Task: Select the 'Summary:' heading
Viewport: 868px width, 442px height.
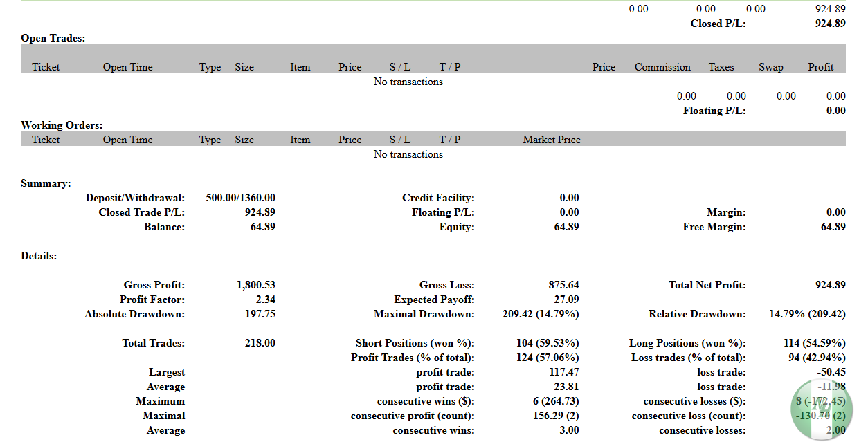Action: coord(46,183)
